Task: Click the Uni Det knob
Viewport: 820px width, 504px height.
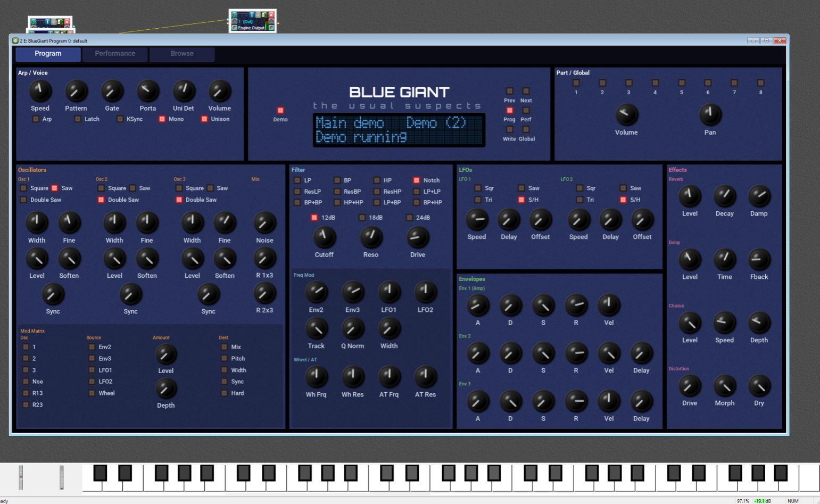Action: (x=184, y=92)
